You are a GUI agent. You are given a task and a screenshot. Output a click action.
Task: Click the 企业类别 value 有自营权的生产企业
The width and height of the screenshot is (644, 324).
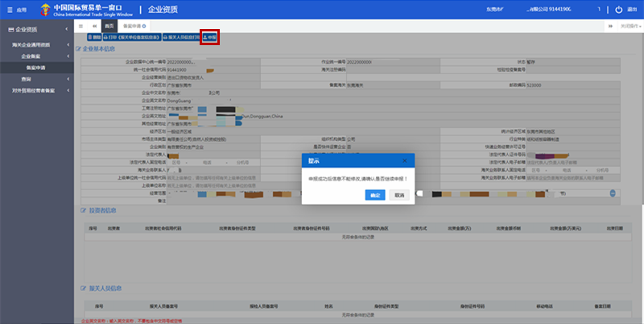point(185,147)
